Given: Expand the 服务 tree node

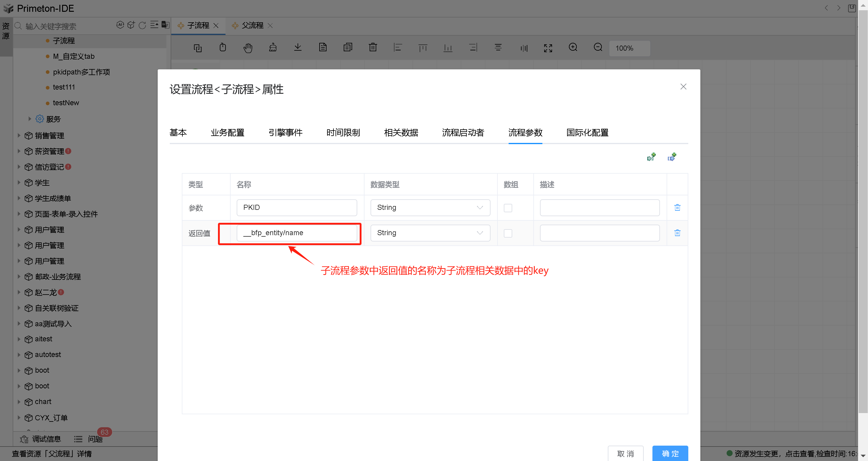Looking at the screenshot, I should coord(30,119).
